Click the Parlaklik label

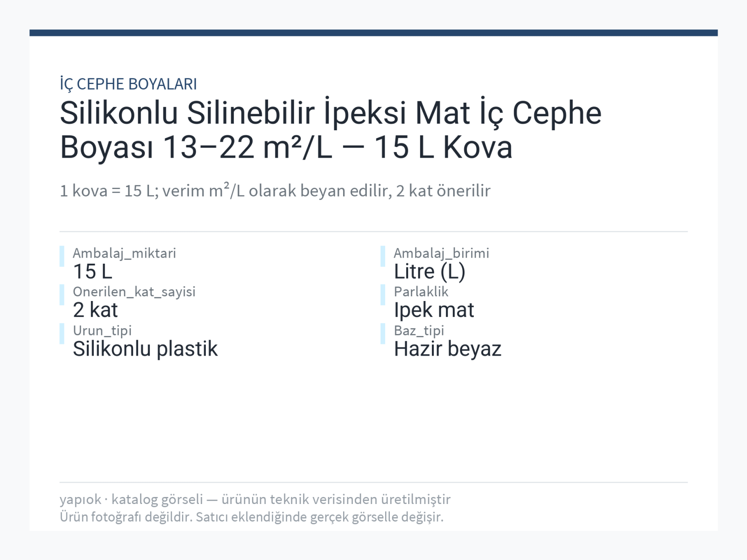pyautogui.click(x=421, y=292)
